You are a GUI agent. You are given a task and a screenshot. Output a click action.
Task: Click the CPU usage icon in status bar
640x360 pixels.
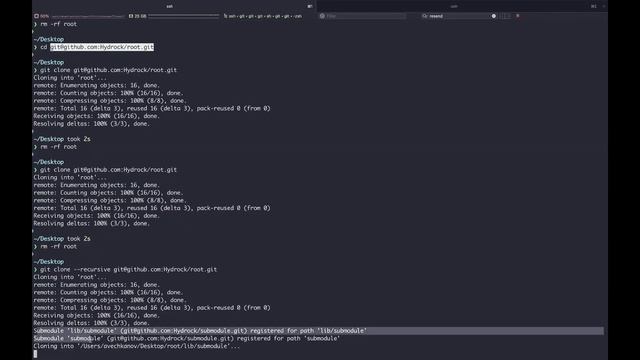(36, 16)
